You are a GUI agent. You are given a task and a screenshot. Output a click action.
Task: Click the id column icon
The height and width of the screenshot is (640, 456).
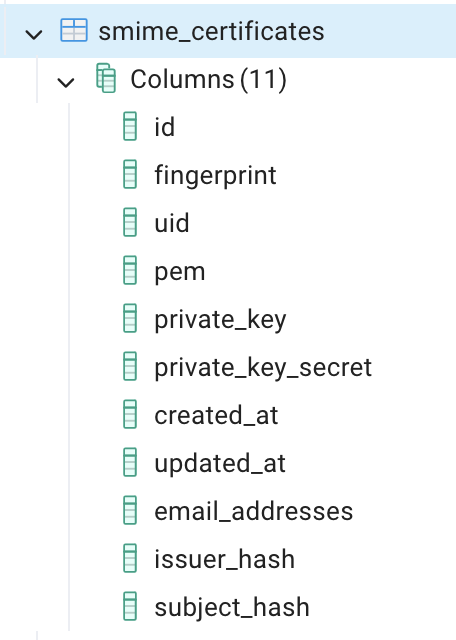coord(130,126)
